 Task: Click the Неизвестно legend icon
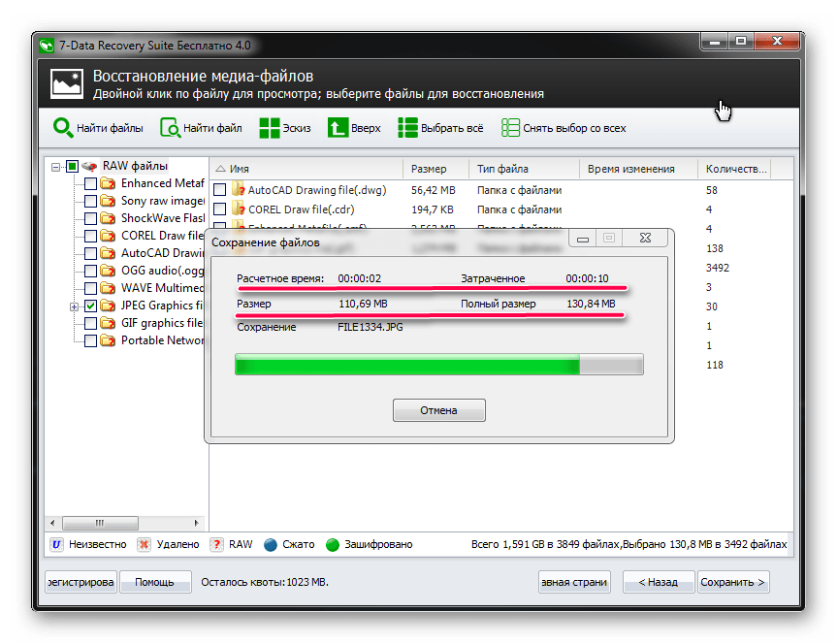tap(56, 545)
